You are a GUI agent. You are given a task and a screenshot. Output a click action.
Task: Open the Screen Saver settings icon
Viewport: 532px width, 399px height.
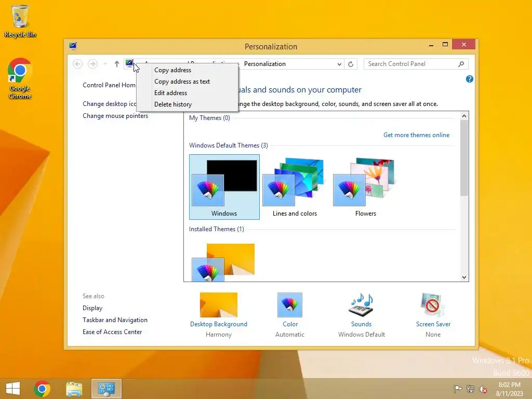coord(433,304)
